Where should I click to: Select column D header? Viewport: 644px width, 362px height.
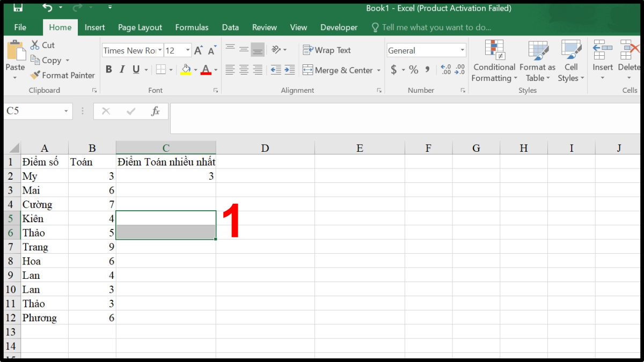(x=265, y=148)
